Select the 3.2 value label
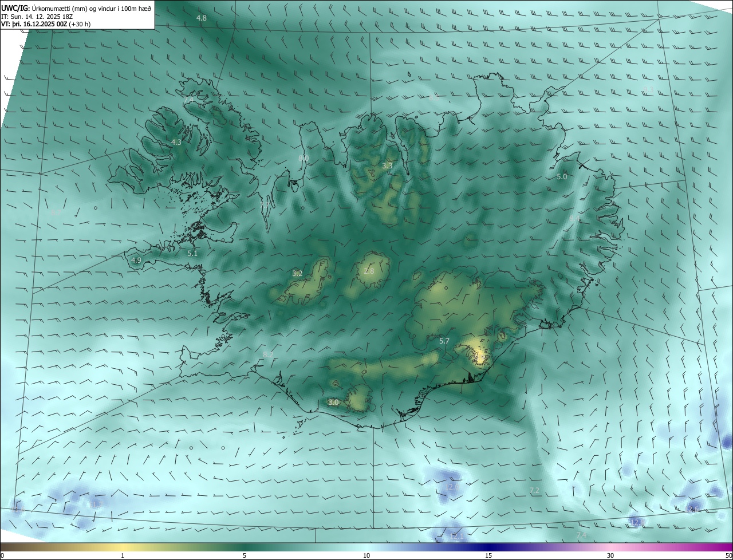The width and height of the screenshot is (733, 560). point(297,274)
